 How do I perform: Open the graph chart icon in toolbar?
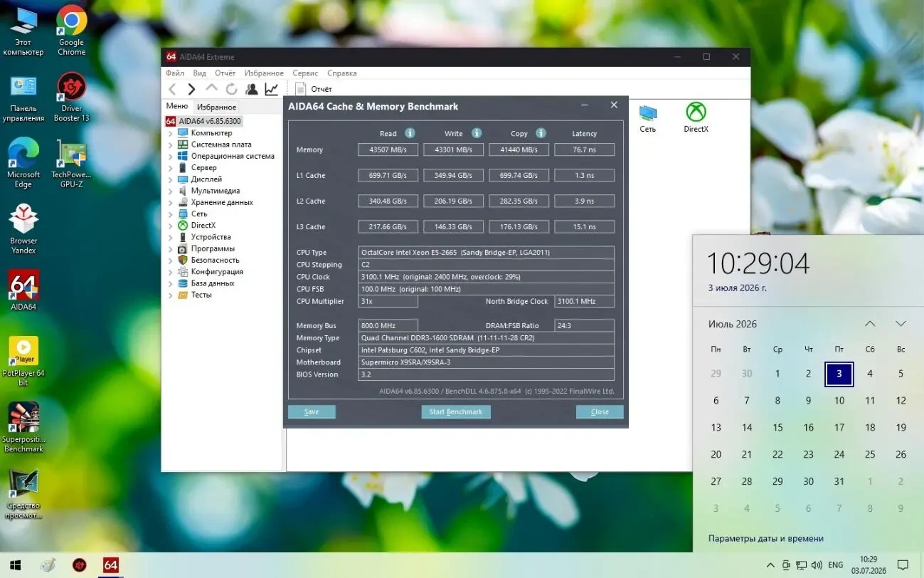(x=271, y=89)
